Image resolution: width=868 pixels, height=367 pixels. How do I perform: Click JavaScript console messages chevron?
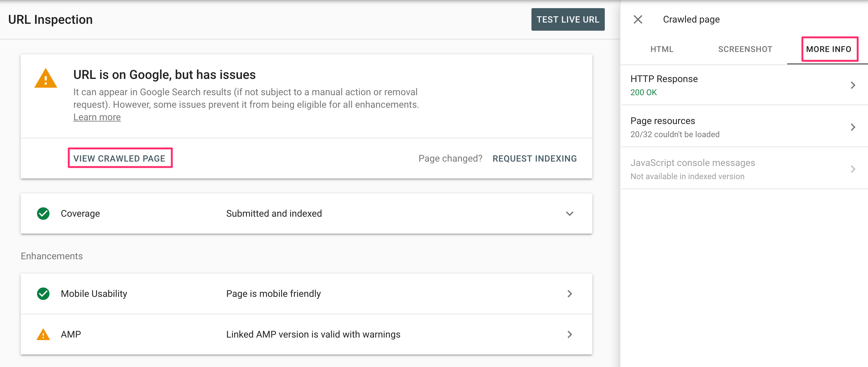point(853,169)
